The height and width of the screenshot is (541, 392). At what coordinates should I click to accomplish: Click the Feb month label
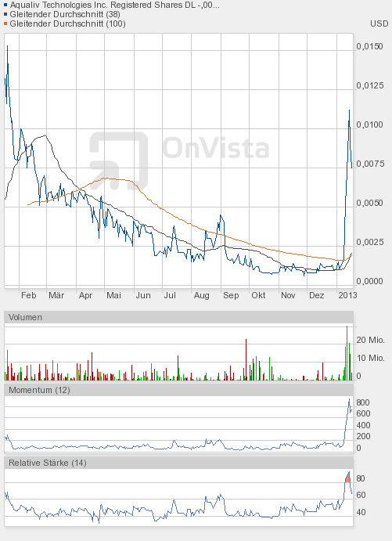point(29,295)
